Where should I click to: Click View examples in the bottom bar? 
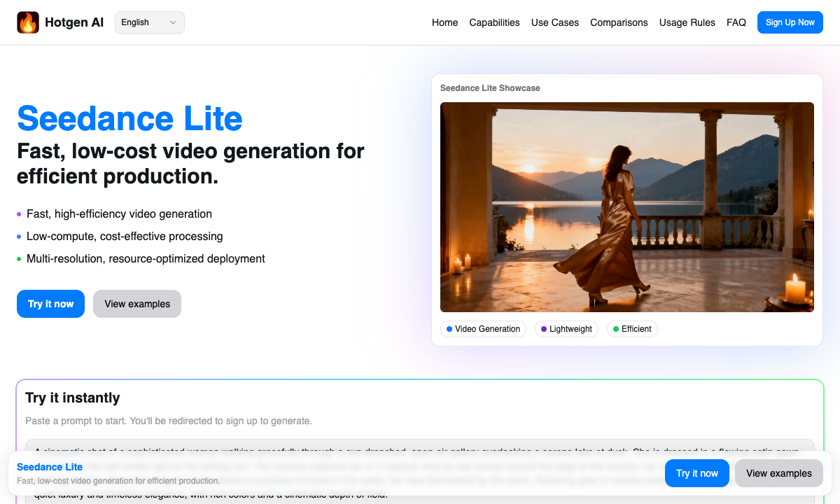coord(778,473)
